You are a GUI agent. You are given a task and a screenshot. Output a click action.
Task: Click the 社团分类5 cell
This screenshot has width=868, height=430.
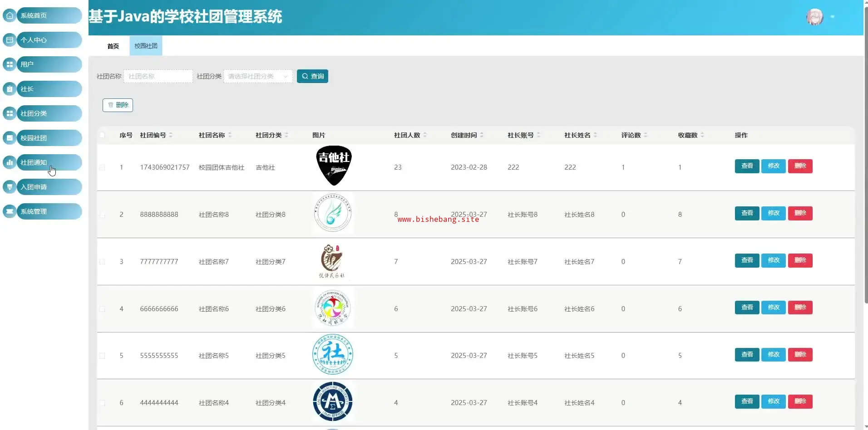tap(271, 356)
